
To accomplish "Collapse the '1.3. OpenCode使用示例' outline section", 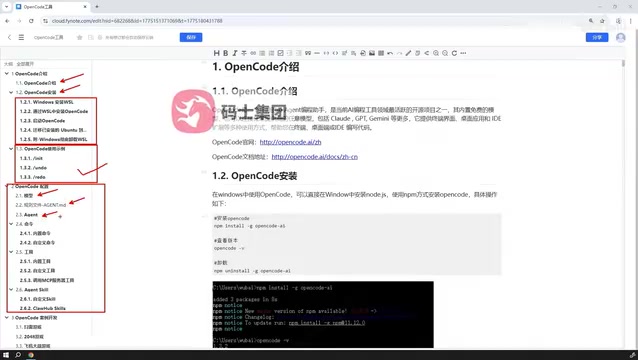I will (x=11, y=149).
